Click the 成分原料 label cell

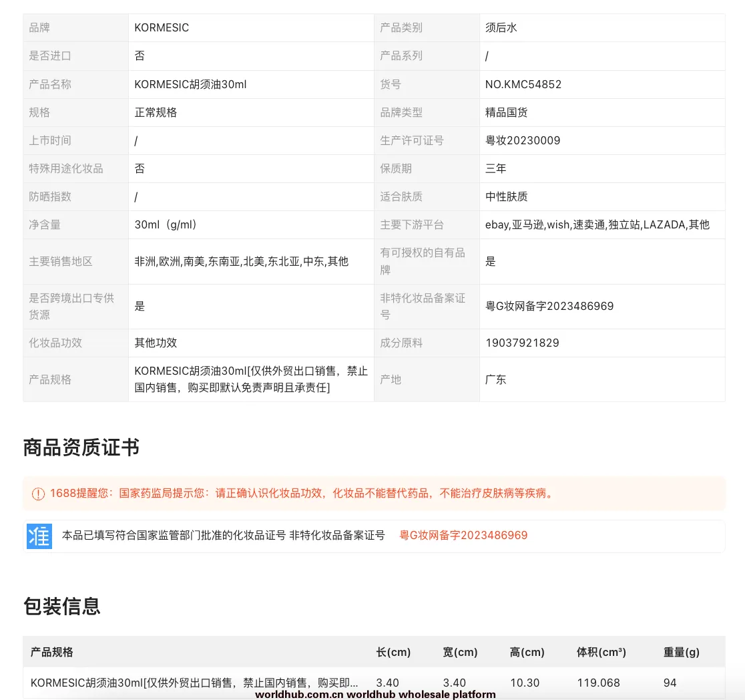coord(427,343)
